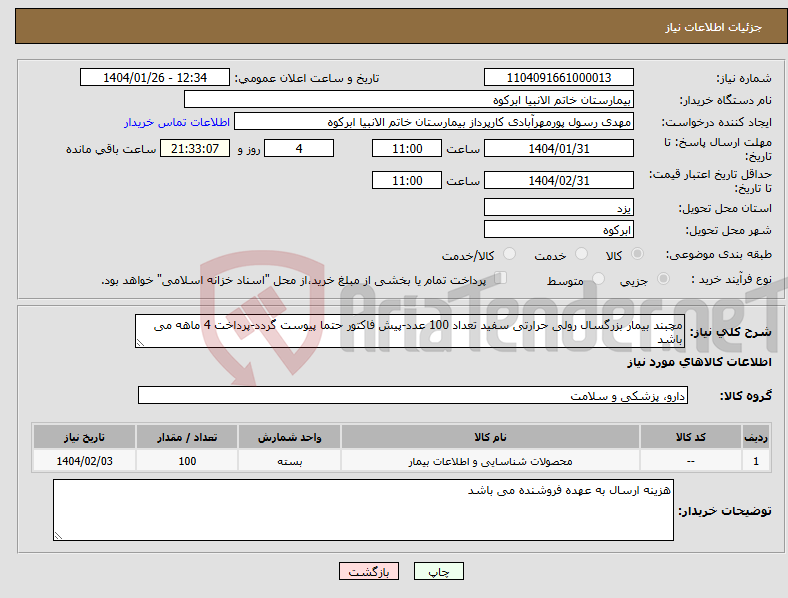Viewport: 788px width, 598px height.
Task: Click the cell محصولات شناسایی و اطلاعات بیمار
Action: click(490, 461)
